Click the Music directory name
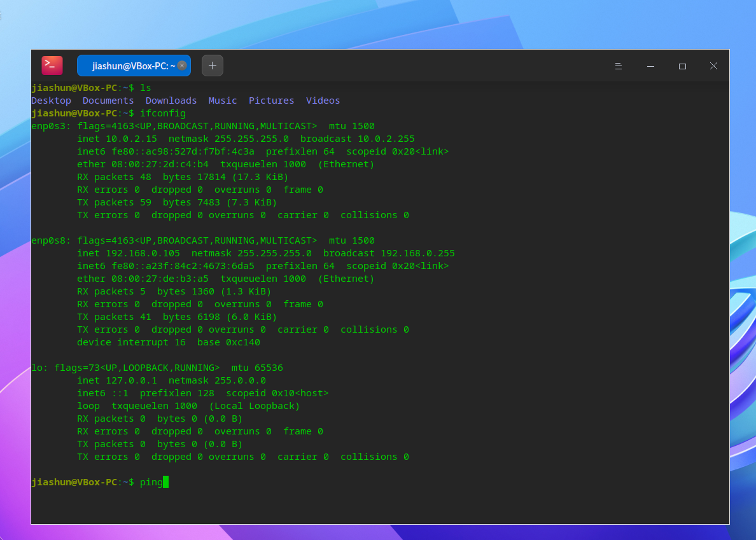The width and height of the screenshot is (756, 540). click(223, 100)
